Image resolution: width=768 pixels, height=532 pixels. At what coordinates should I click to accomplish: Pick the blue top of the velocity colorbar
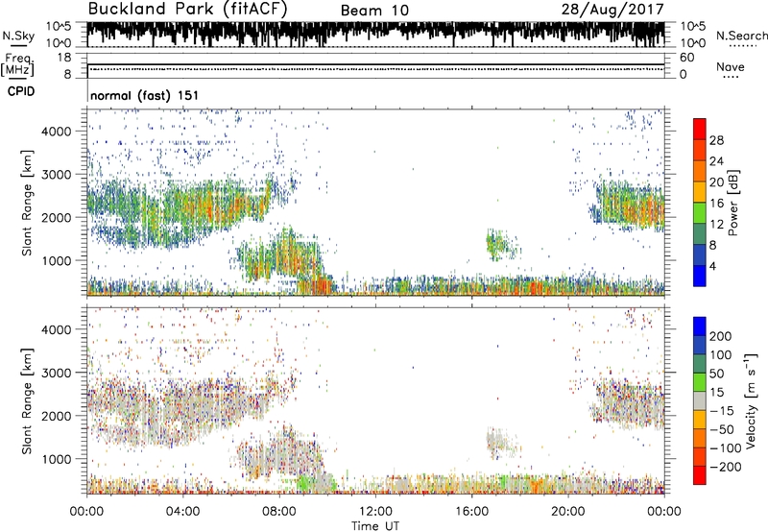click(x=700, y=326)
